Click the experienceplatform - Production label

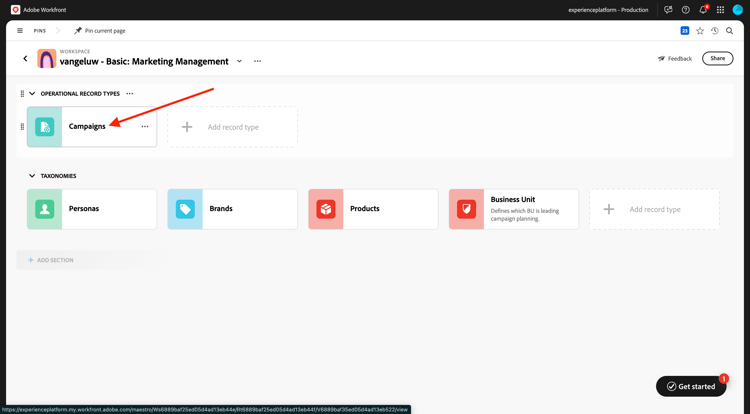tap(608, 10)
